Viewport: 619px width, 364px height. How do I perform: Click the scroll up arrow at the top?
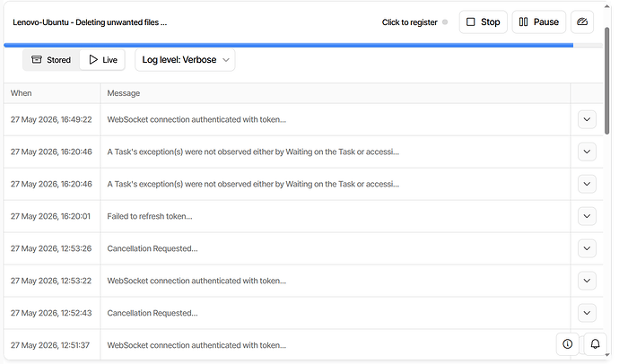[x=607, y=6]
